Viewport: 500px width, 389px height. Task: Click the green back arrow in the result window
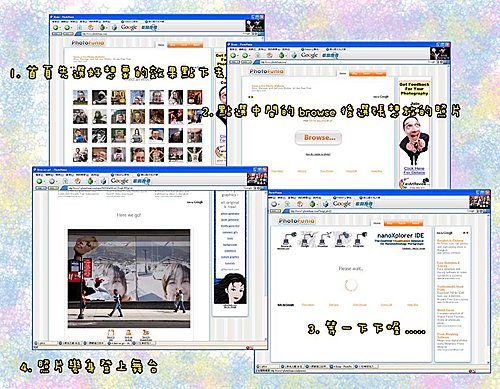tap(40, 181)
